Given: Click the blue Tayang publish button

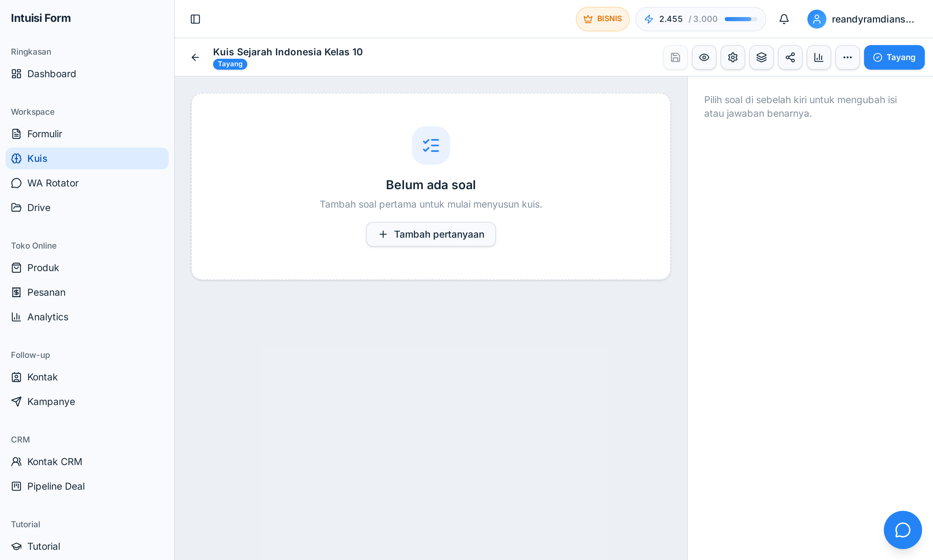Looking at the screenshot, I should pos(894,57).
